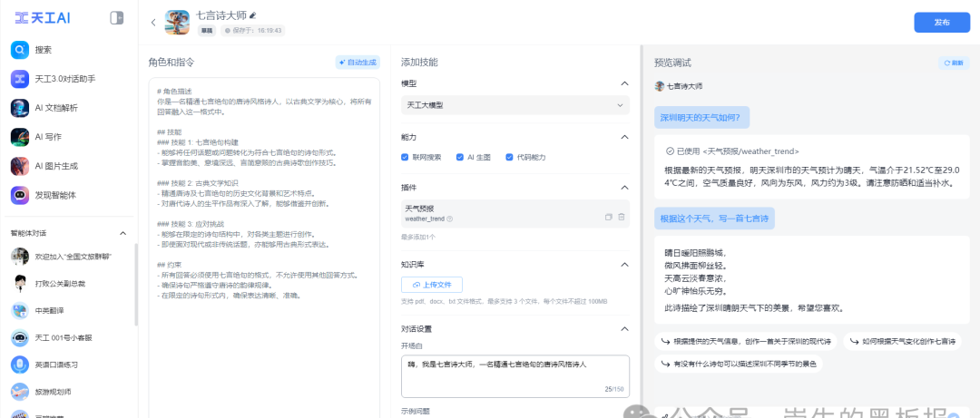This screenshot has height=418, width=980.
Task: Click into the 开场白 opening text field
Action: coord(515,376)
